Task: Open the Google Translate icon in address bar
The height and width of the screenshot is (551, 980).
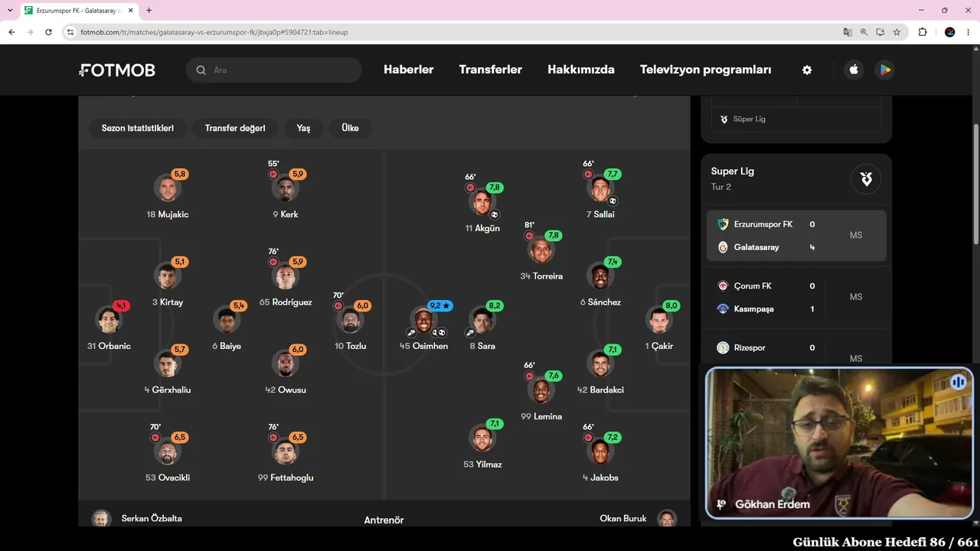Action: pyautogui.click(x=848, y=32)
